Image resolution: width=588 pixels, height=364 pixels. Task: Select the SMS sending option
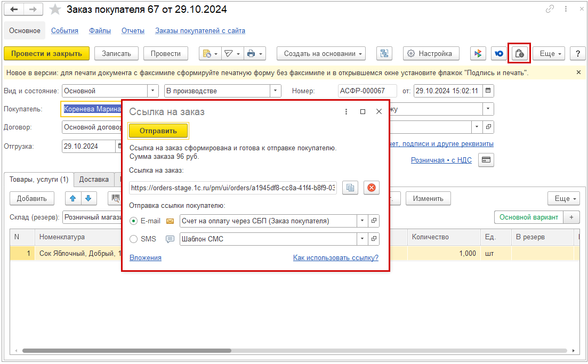133,239
